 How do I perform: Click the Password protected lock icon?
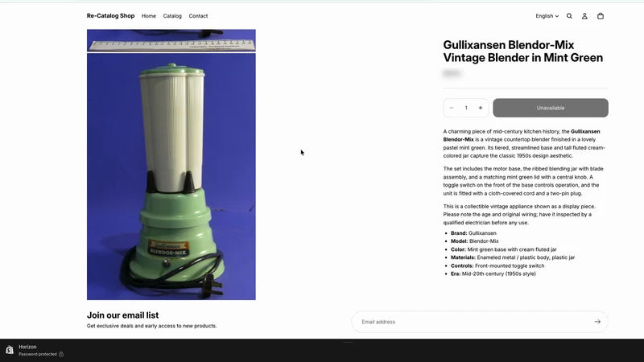(x=61, y=354)
